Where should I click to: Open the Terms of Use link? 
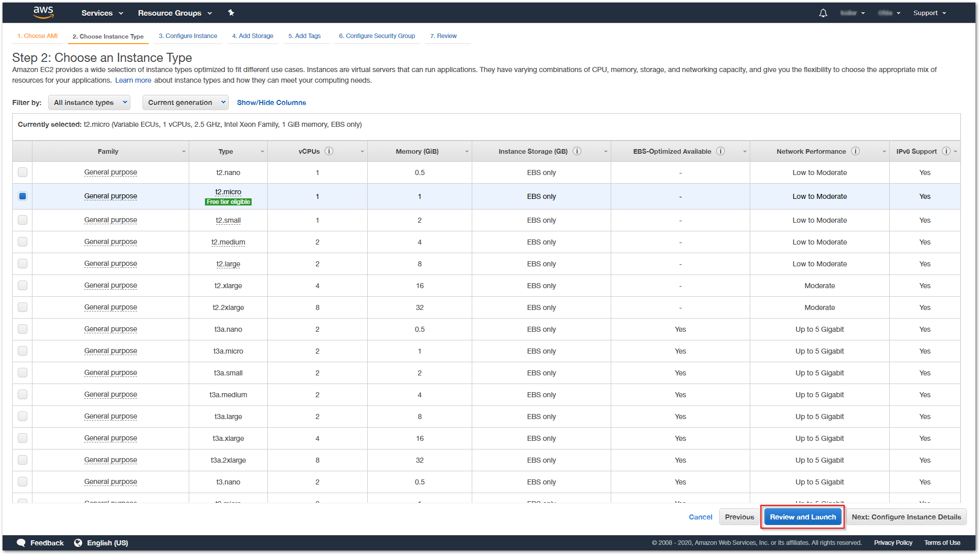(942, 543)
